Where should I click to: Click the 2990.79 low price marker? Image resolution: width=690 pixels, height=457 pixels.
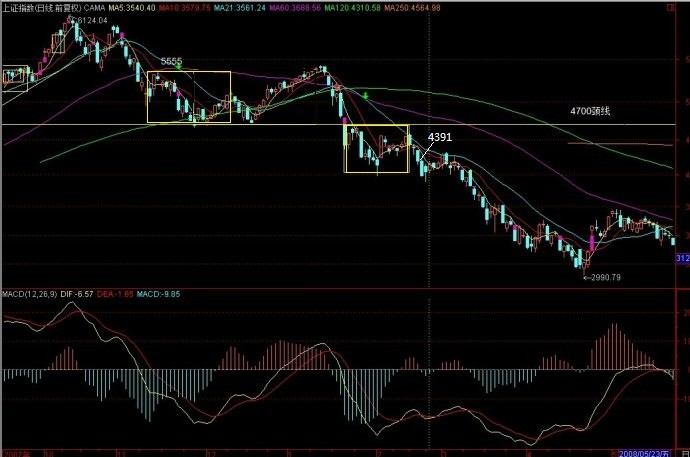click(604, 276)
